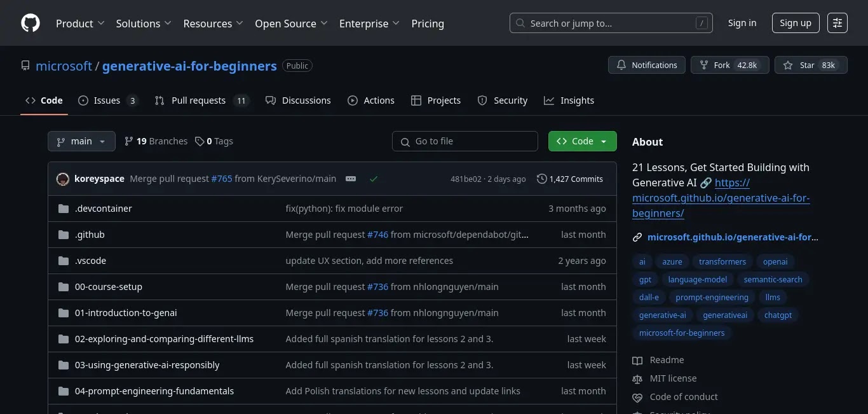Click the folder icon beside 03-using-generative-ai-responsibly
This screenshot has width=868, height=414.
pyautogui.click(x=64, y=365)
